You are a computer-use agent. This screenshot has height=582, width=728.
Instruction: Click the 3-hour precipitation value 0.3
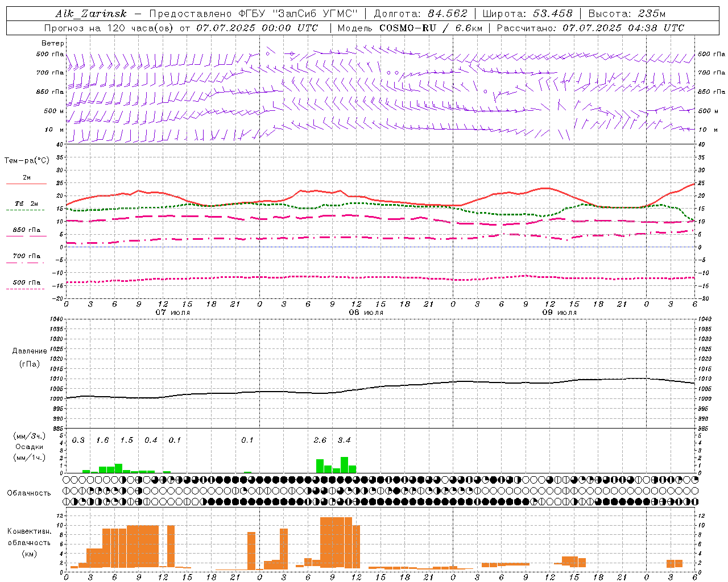[78, 440]
